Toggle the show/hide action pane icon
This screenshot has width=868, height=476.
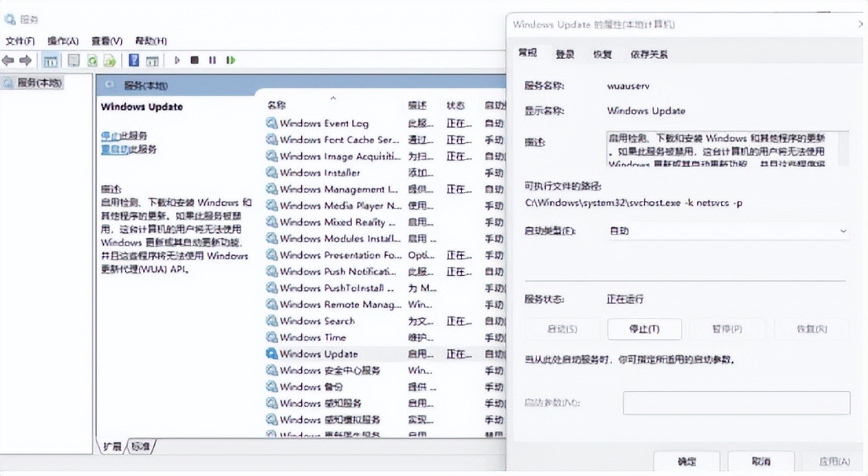coord(152,61)
